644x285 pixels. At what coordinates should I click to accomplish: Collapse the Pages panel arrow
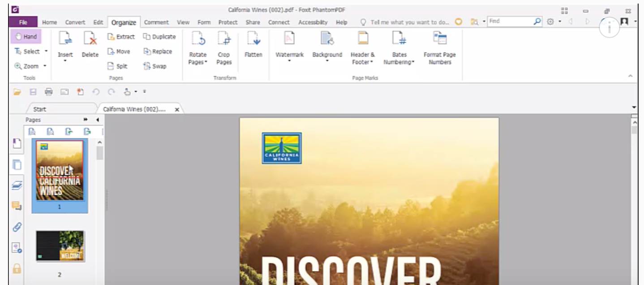97,120
